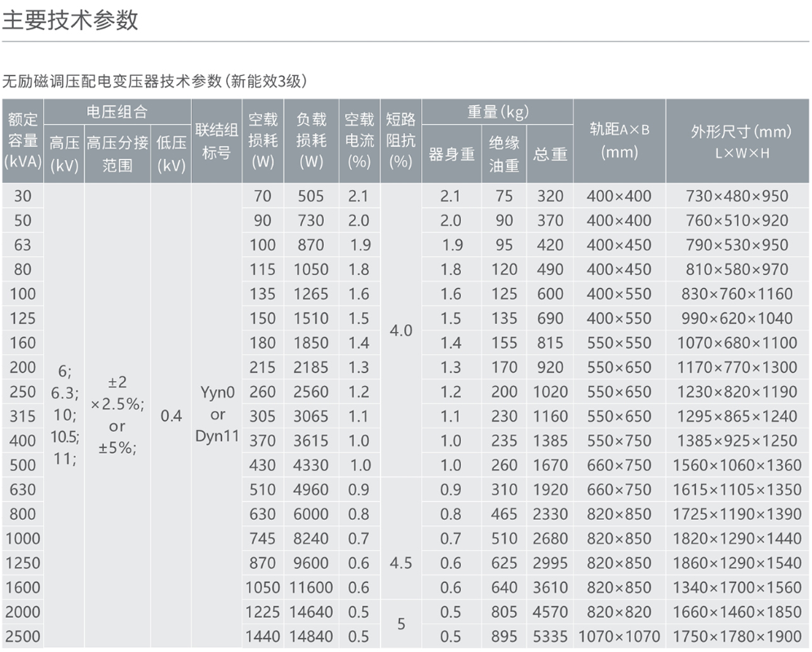Click the 重量(kg) header cell
The width and height of the screenshot is (812, 652).
[x=497, y=112]
